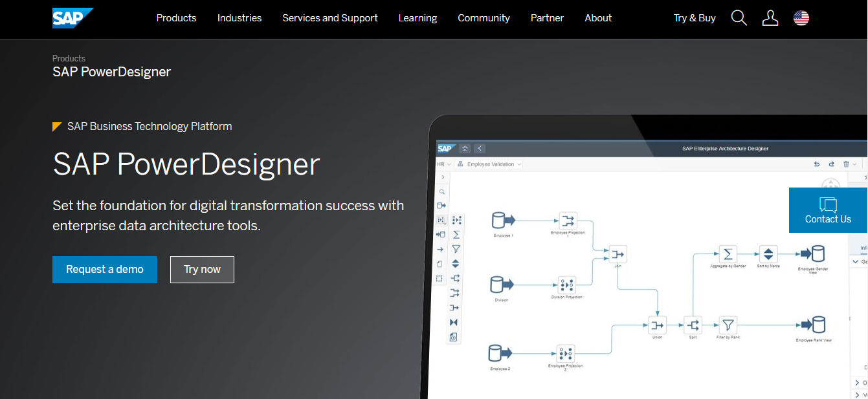Select the Sort by Name node
This screenshot has width=868, height=399.
[x=768, y=253]
